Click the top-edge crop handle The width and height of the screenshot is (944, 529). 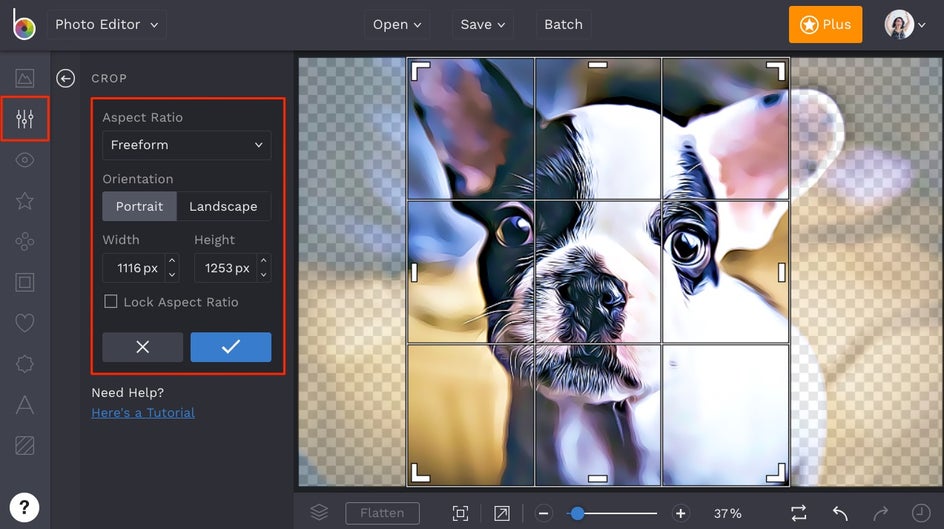pyautogui.click(x=598, y=64)
